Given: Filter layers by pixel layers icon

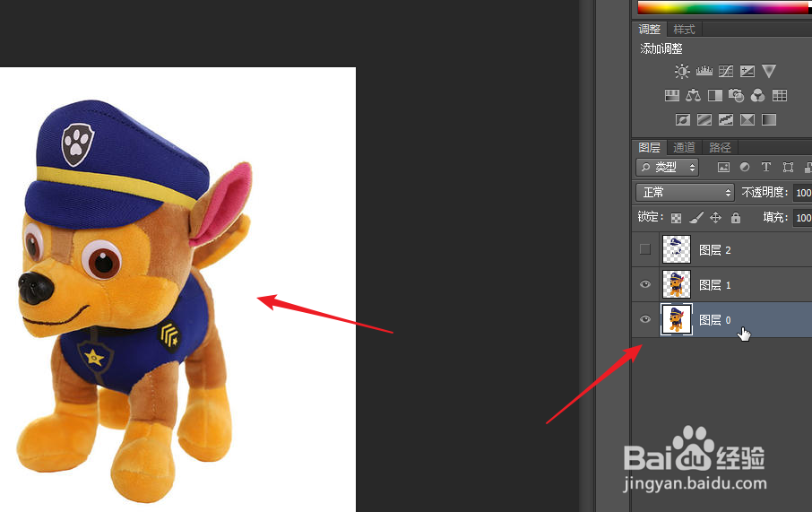Looking at the screenshot, I should [723, 167].
